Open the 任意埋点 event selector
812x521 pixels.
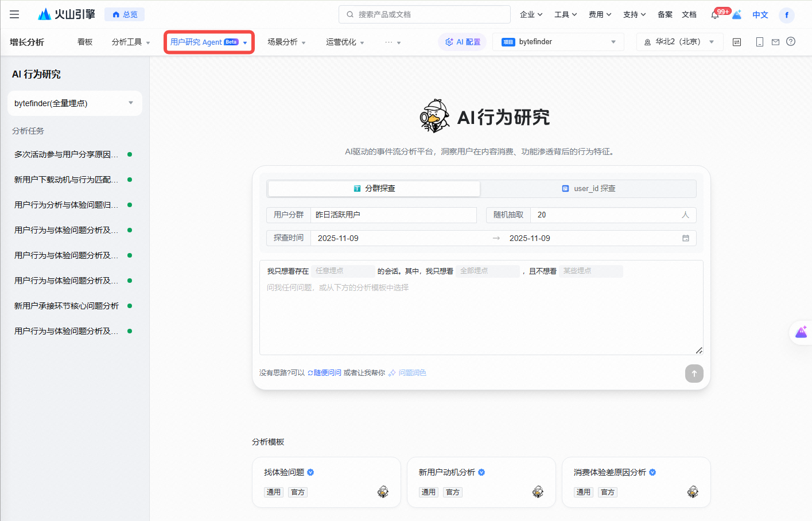343,271
